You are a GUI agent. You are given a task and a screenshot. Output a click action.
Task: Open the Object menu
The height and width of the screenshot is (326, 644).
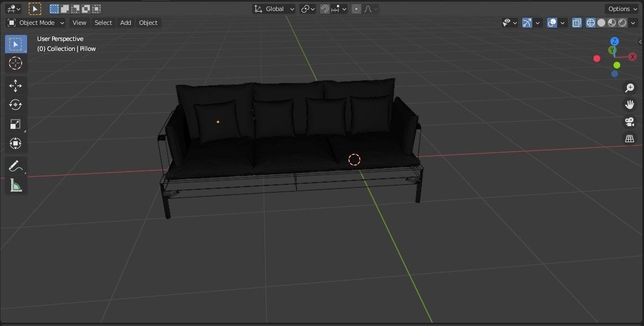pos(149,23)
